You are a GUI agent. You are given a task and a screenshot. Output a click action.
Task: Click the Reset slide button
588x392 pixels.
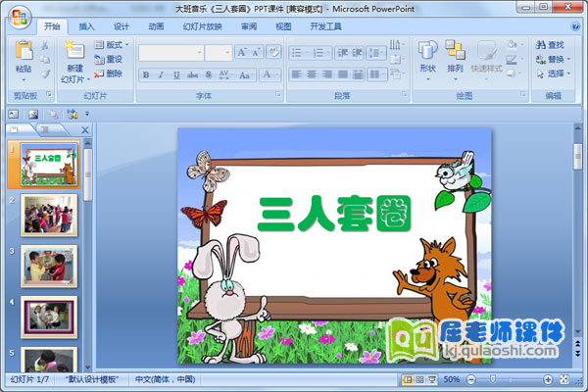tap(109, 59)
